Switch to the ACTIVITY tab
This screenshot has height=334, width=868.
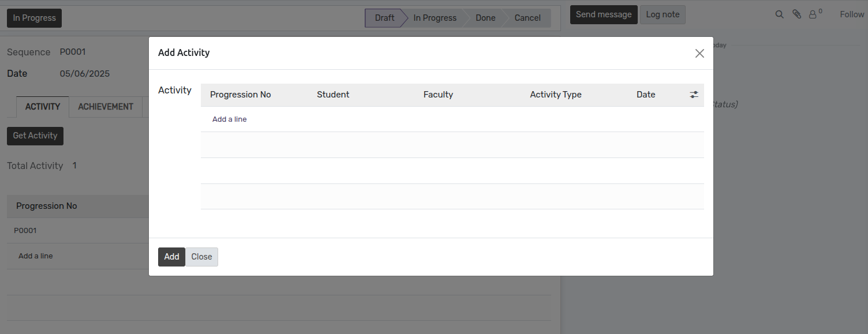click(43, 107)
